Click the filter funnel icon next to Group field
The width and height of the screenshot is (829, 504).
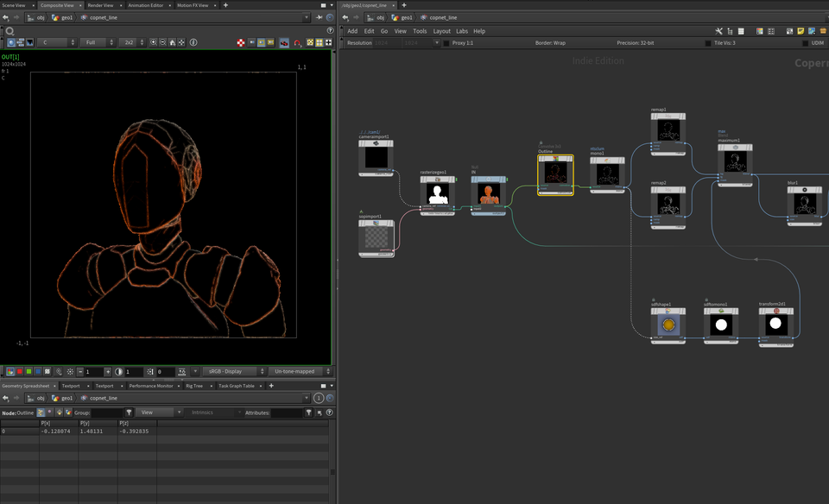pos(129,413)
